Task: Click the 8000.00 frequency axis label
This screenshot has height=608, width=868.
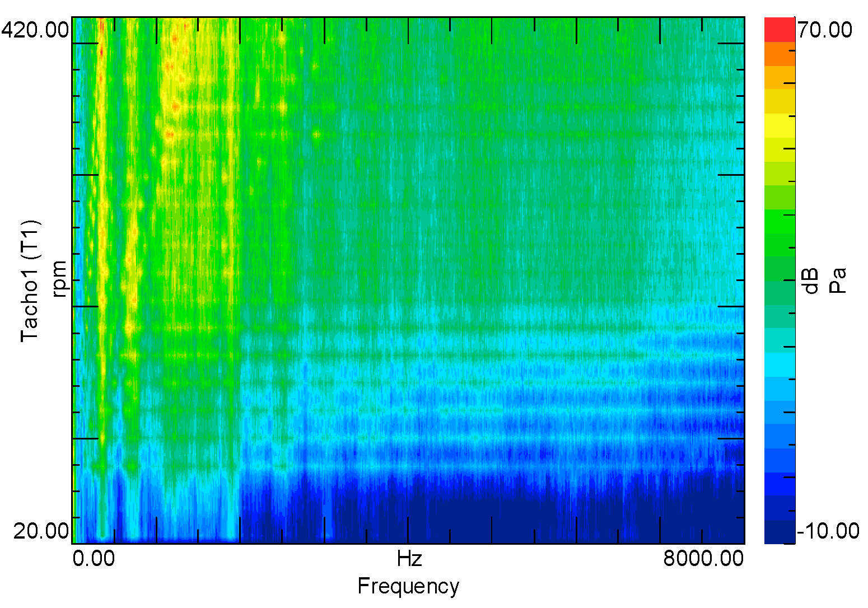Action: coord(704,559)
